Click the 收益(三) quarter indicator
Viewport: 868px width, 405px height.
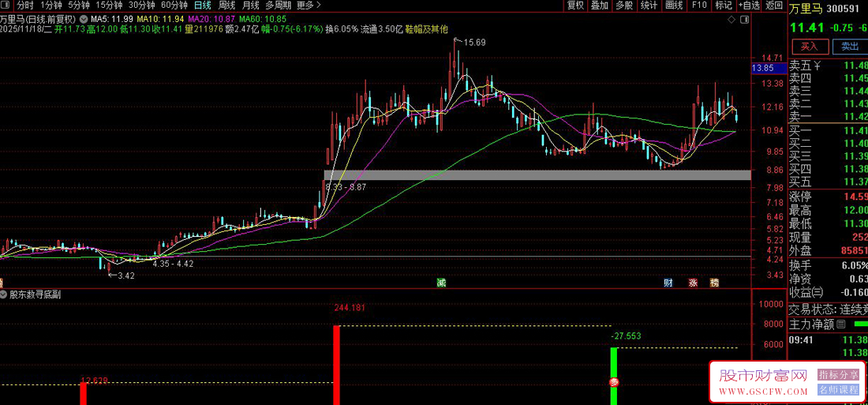[x=806, y=292]
